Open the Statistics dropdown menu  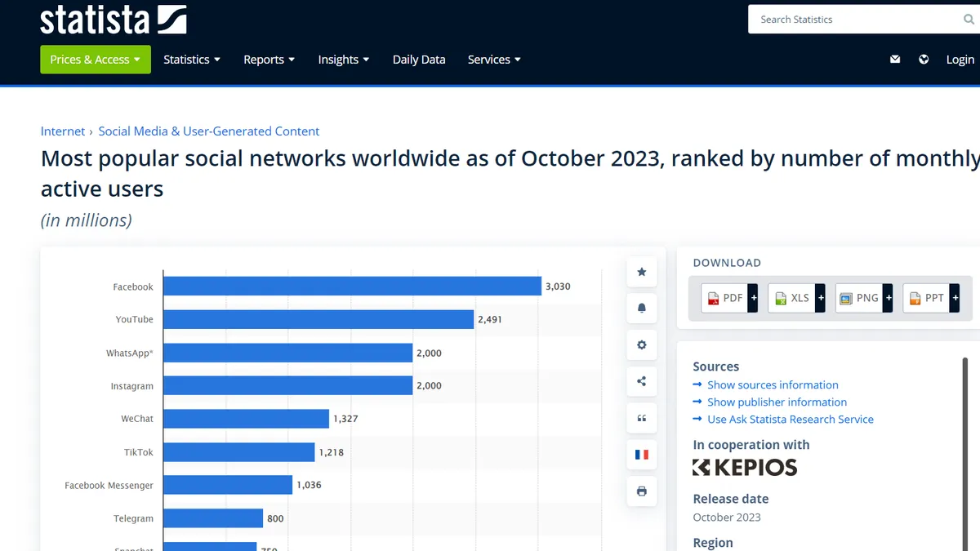point(192,60)
